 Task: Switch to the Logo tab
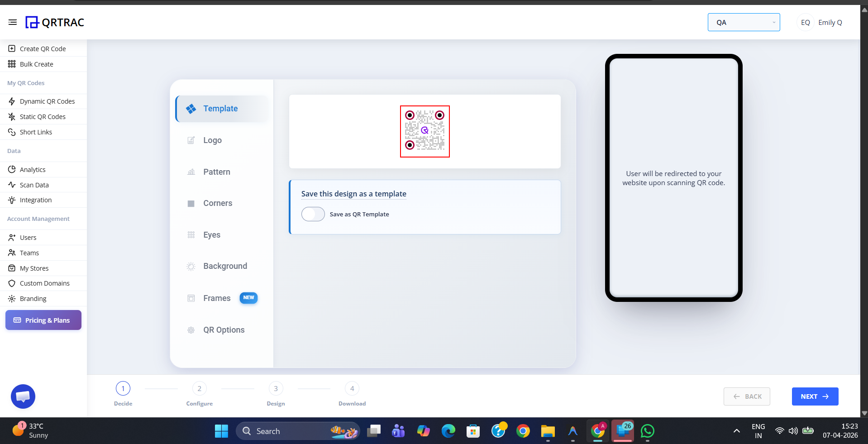tap(212, 140)
